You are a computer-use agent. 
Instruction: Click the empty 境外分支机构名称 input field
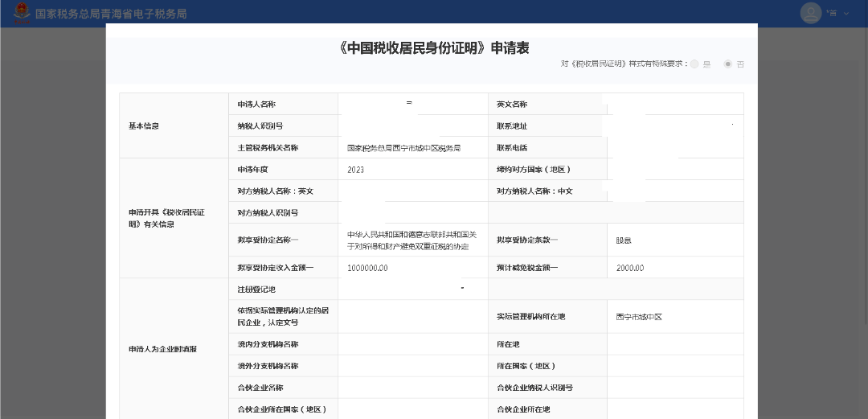(413, 366)
